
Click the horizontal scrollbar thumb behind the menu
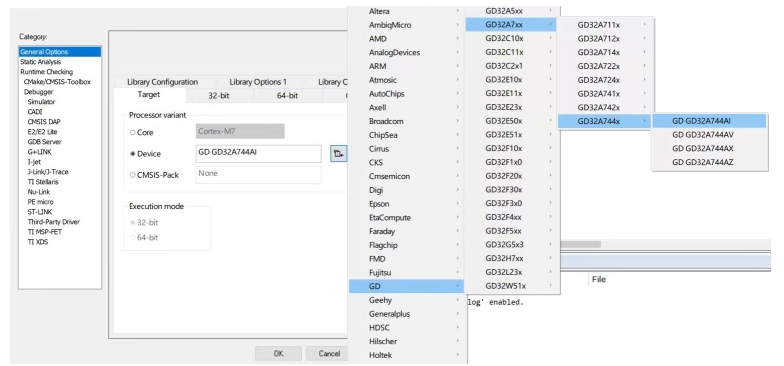pos(580,244)
